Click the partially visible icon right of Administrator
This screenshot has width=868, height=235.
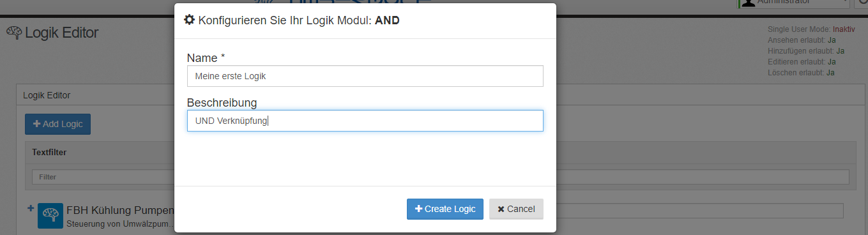coord(862,3)
